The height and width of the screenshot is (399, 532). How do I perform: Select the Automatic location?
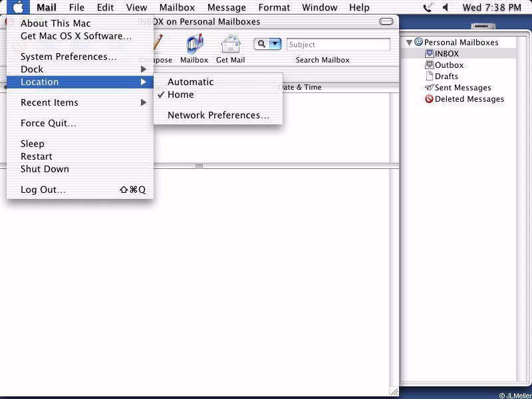(x=218, y=82)
